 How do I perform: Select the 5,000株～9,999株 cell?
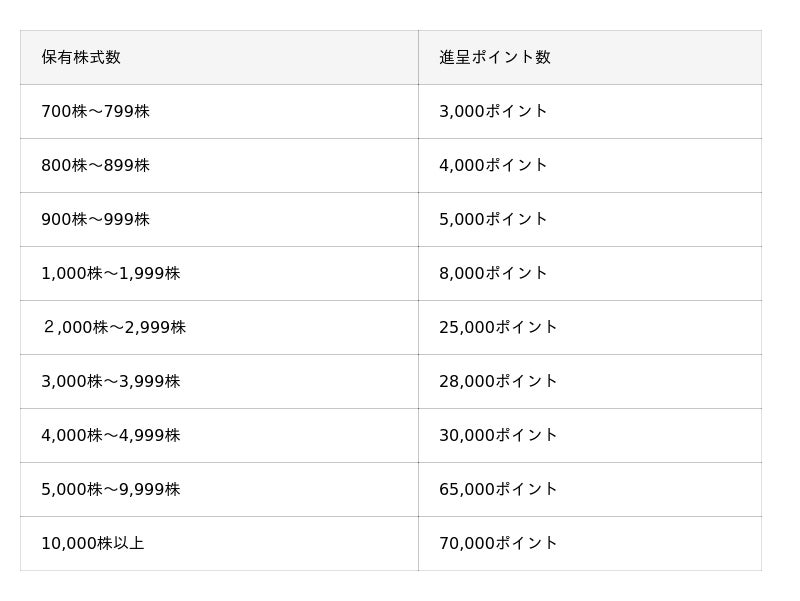coord(219,490)
